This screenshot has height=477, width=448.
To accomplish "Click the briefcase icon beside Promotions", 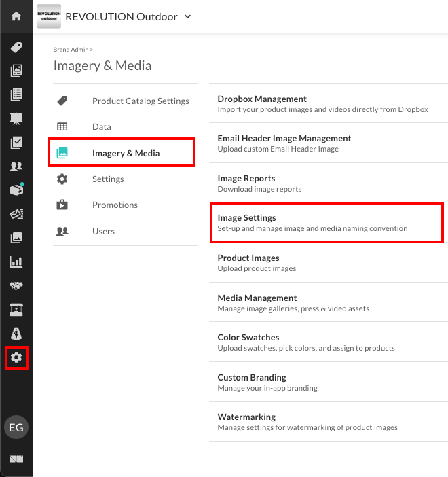I will coord(62,205).
